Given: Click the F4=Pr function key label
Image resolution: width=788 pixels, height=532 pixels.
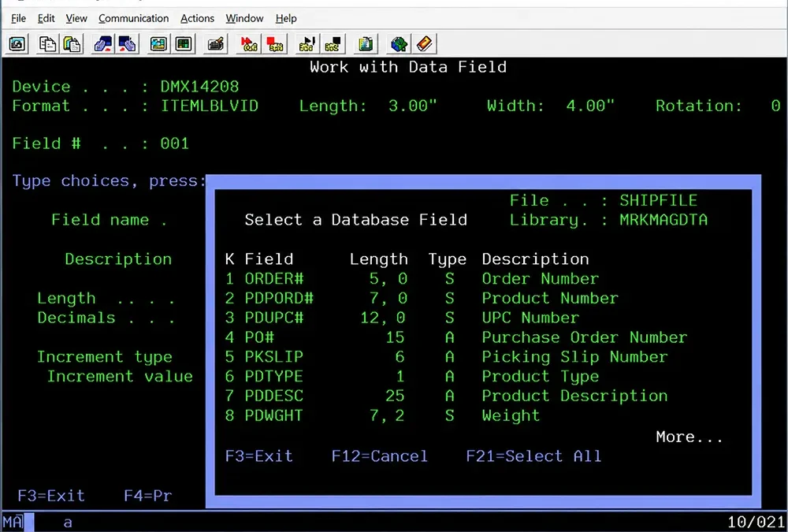Looking at the screenshot, I should pos(148,496).
